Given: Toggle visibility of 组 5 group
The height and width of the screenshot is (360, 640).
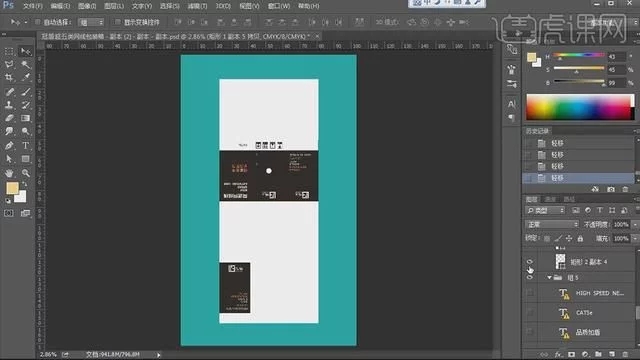Looking at the screenshot, I should pos(529,278).
